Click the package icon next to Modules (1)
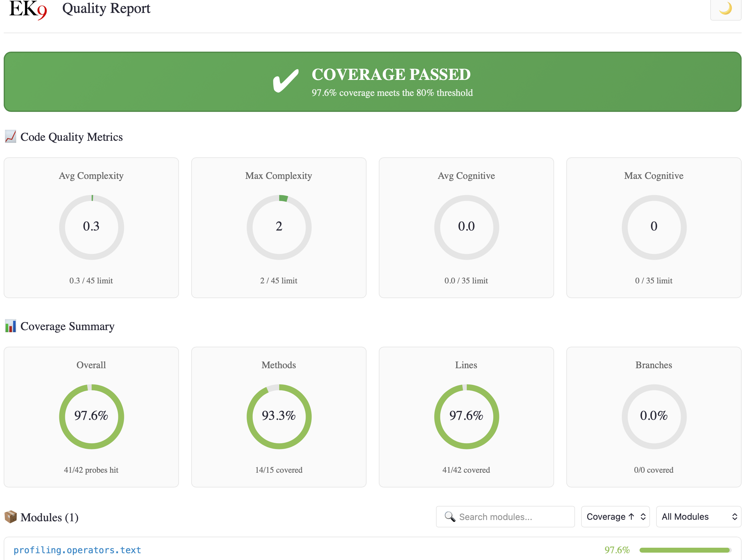Screen dimensions: 749x560 (11, 517)
